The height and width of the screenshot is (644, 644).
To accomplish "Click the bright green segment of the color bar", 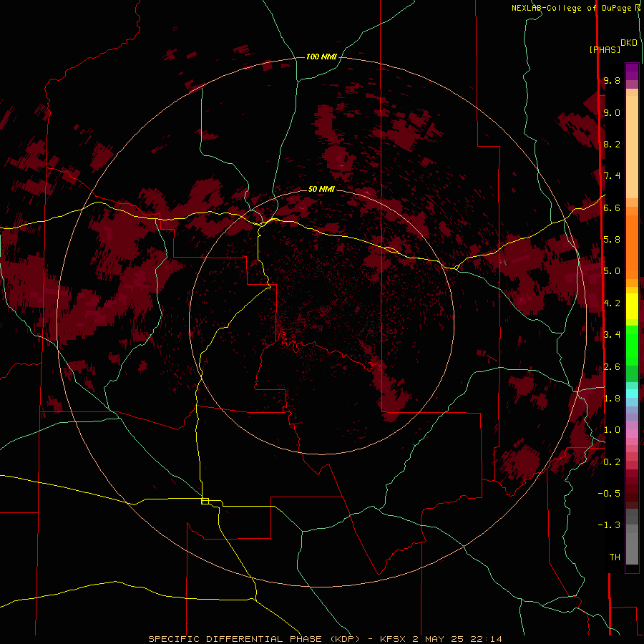I will (x=632, y=345).
